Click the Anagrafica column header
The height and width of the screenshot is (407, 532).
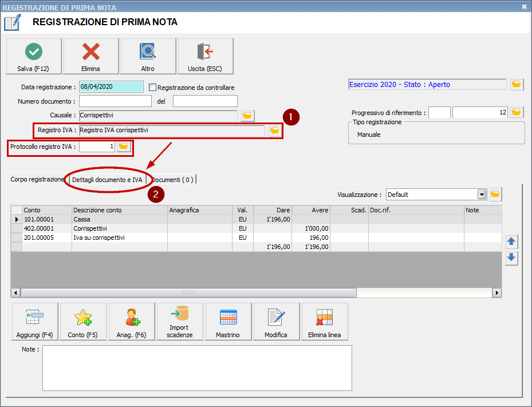point(200,210)
